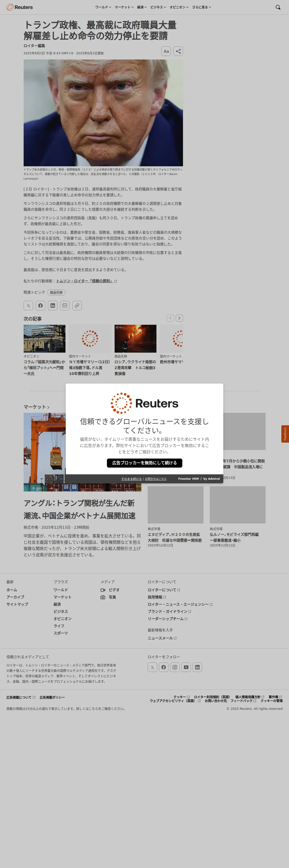Screen dimensions: 289x868
Task: Follow Reuters on Facebook in footer
Action: coord(163,667)
